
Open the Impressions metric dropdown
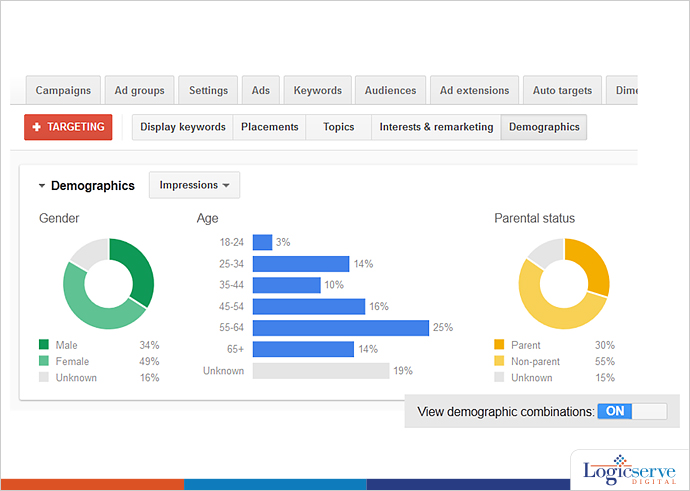click(x=194, y=185)
